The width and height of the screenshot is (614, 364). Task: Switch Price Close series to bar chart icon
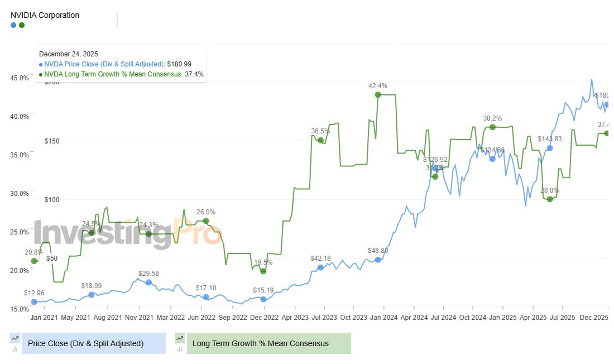click(x=15, y=349)
